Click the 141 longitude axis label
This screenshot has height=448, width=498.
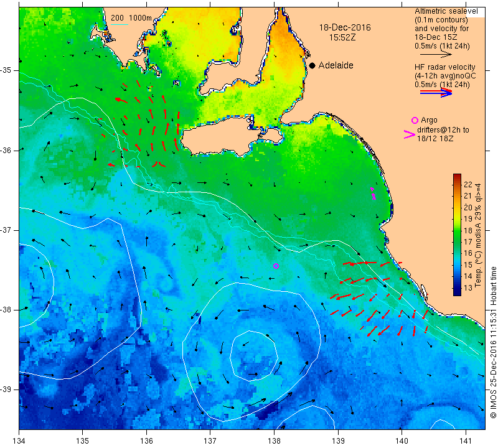coord(466,441)
